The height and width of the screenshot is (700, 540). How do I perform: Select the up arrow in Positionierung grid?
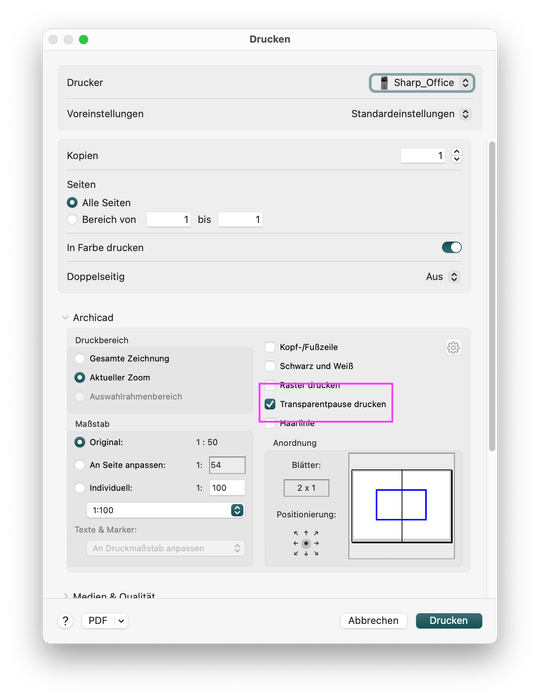coord(306,533)
